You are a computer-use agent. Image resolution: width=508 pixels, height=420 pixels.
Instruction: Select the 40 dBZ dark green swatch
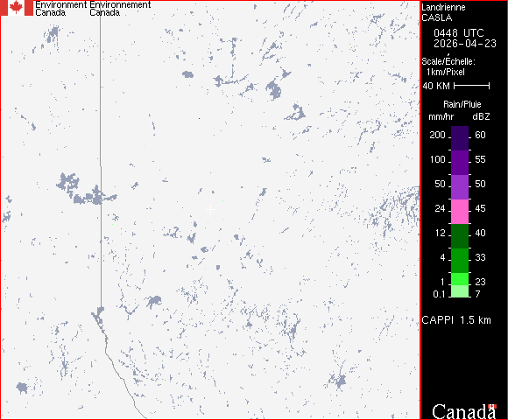(x=460, y=236)
